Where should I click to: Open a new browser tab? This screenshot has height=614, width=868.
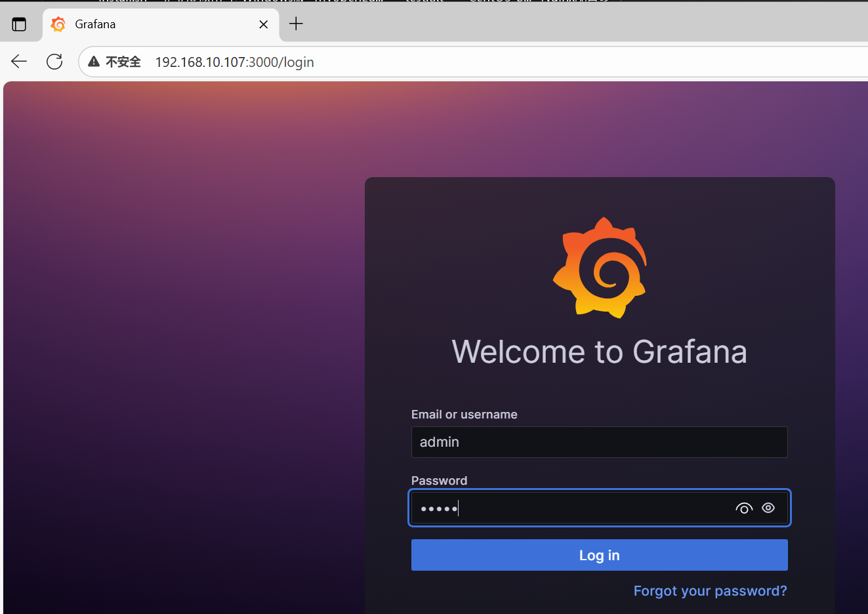point(296,24)
